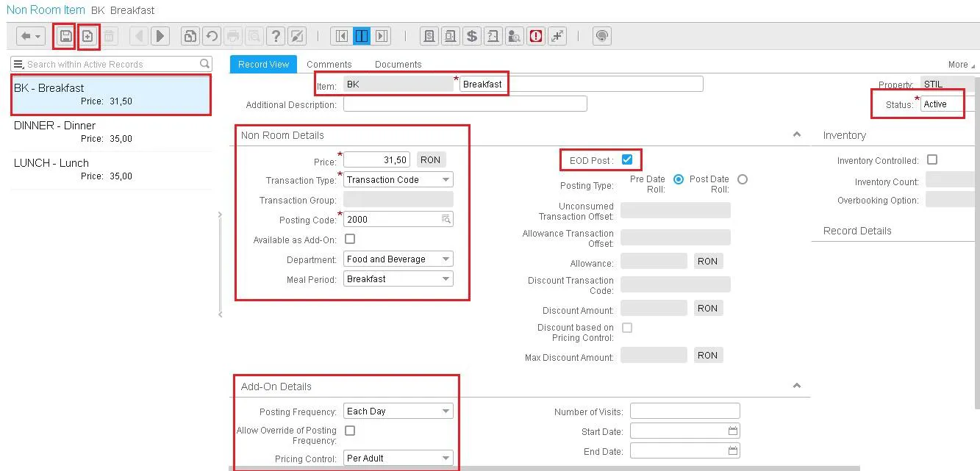Expand the More menu

point(961,65)
